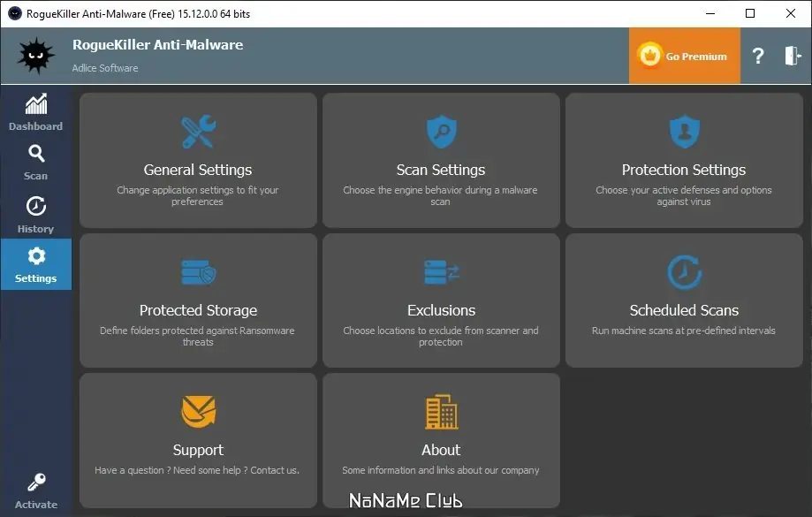This screenshot has height=517, width=812.
Task: Maximize the RogueKiller window
Action: [x=750, y=13]
